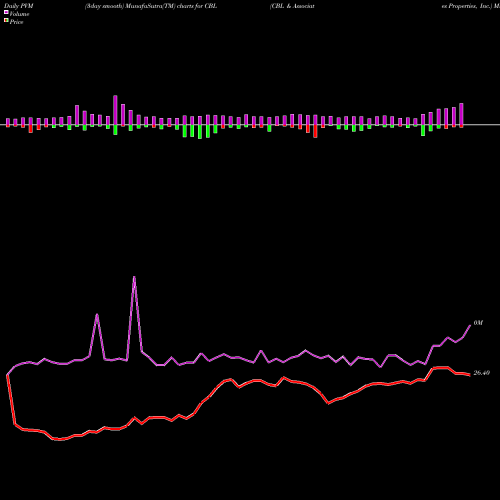The image size is (500, 500).
Task: Click the 'Daily PVM' chart title
Action: (x=19, y=6)
